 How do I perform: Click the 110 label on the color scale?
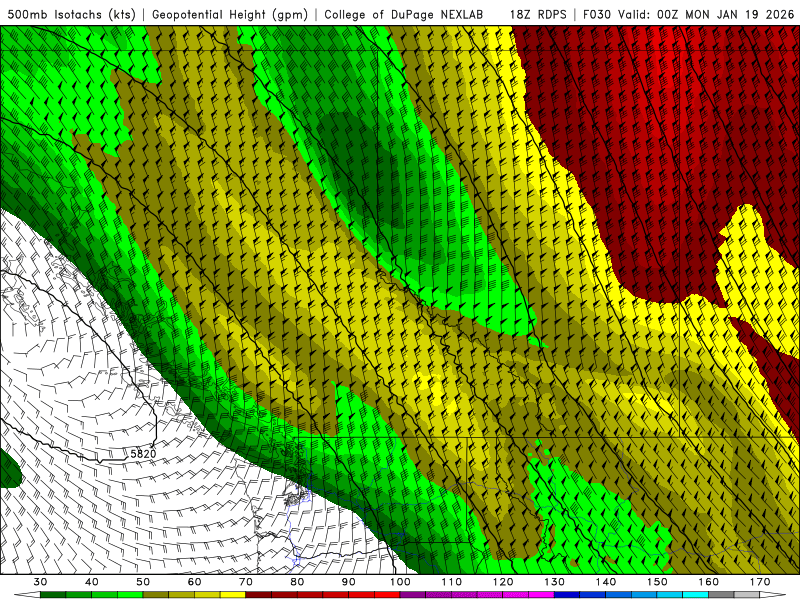[452, 582]
